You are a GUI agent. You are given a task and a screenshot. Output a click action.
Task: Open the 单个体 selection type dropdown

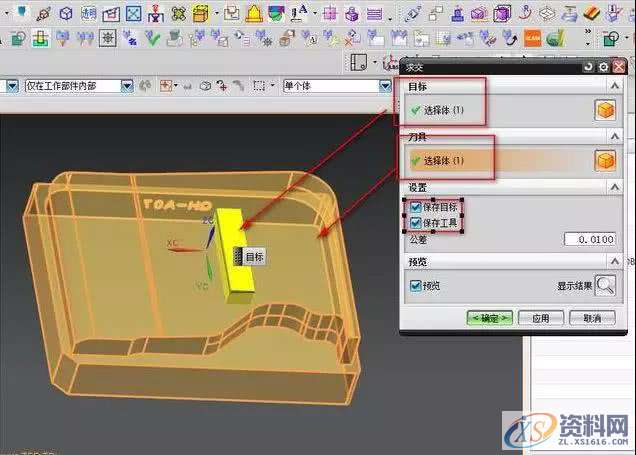384,86
